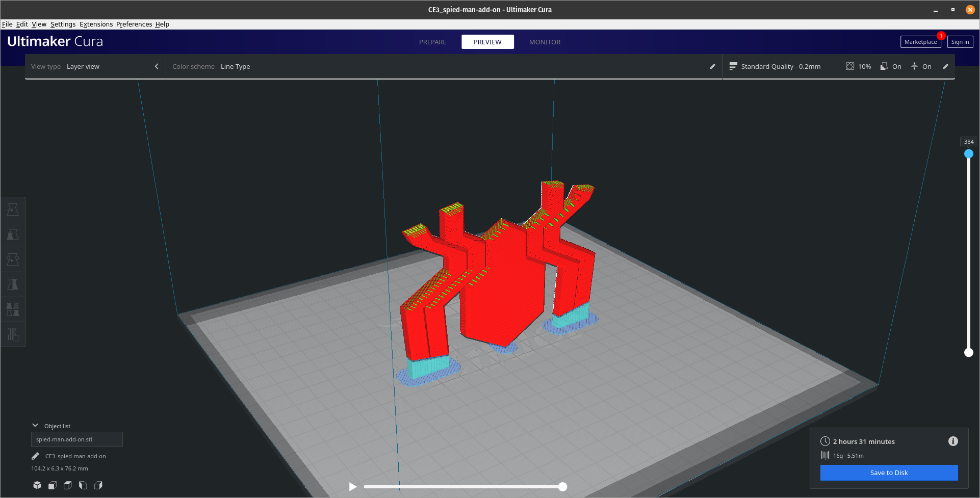
Task: Click the profile layers icon beside Standard Quality
Action: [733, 66]
